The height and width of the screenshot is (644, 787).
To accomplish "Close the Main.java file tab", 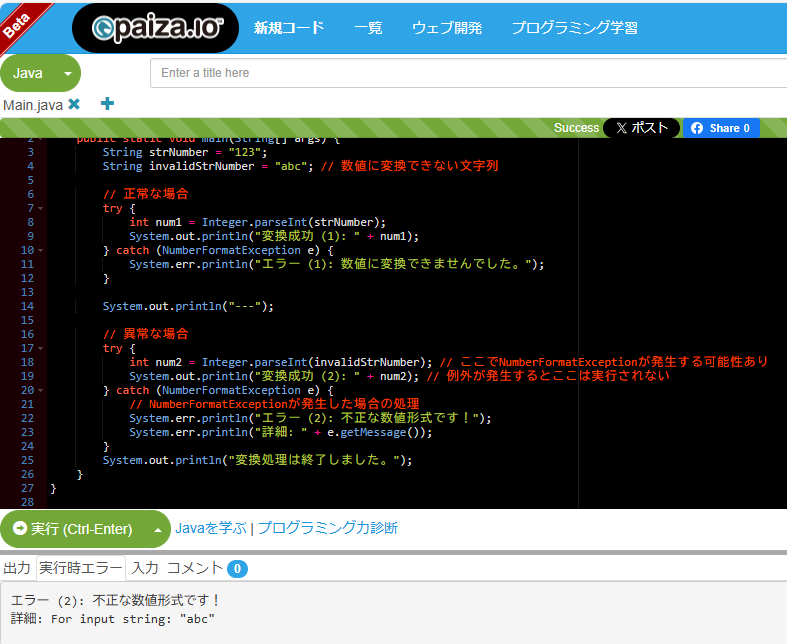I will (x=74, y=104).
